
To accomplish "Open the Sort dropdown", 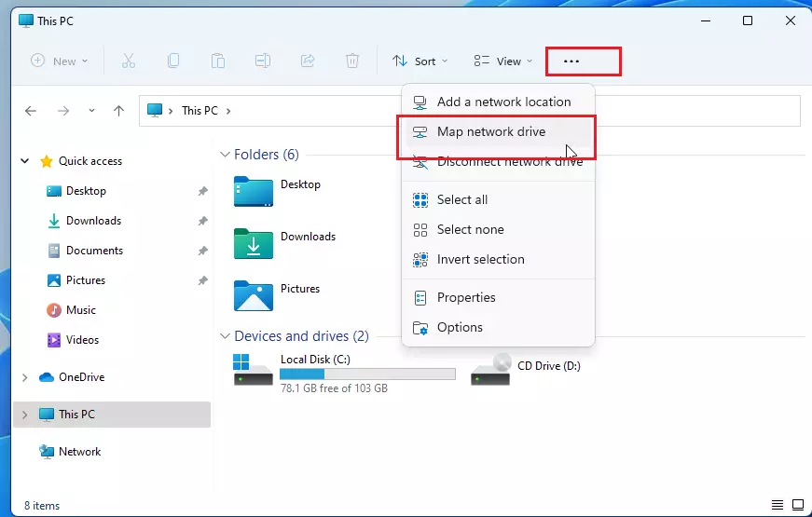I will pyautogui.click(x=420, y=61).
